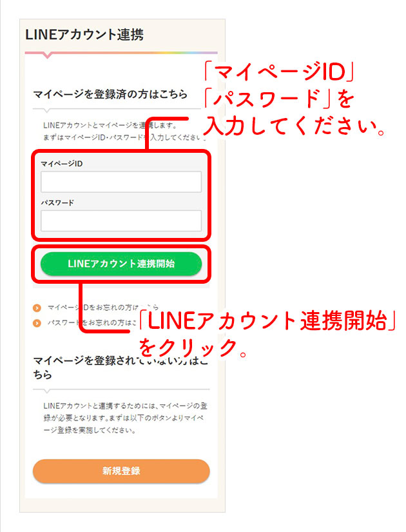Select the マイページを登録されていない方 heading
The height and width of the screenshot is (532, 406).
point(121,367)
